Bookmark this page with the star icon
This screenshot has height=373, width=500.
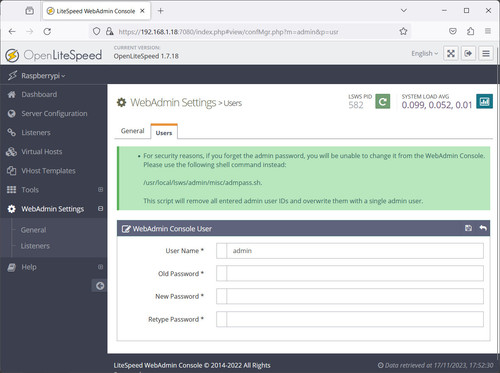403,31
